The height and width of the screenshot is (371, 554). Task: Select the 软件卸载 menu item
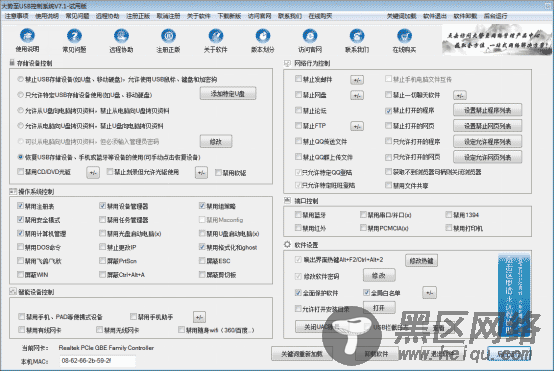[465, 16]
